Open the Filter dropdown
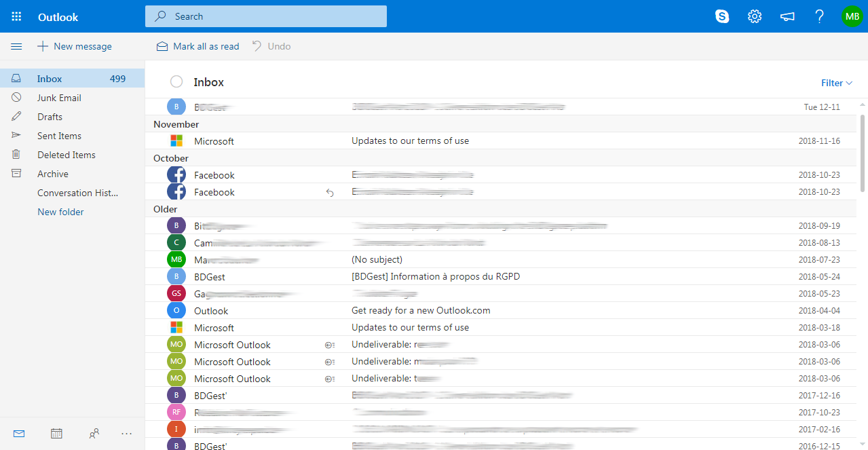868x450 pixels. (835, 82)
